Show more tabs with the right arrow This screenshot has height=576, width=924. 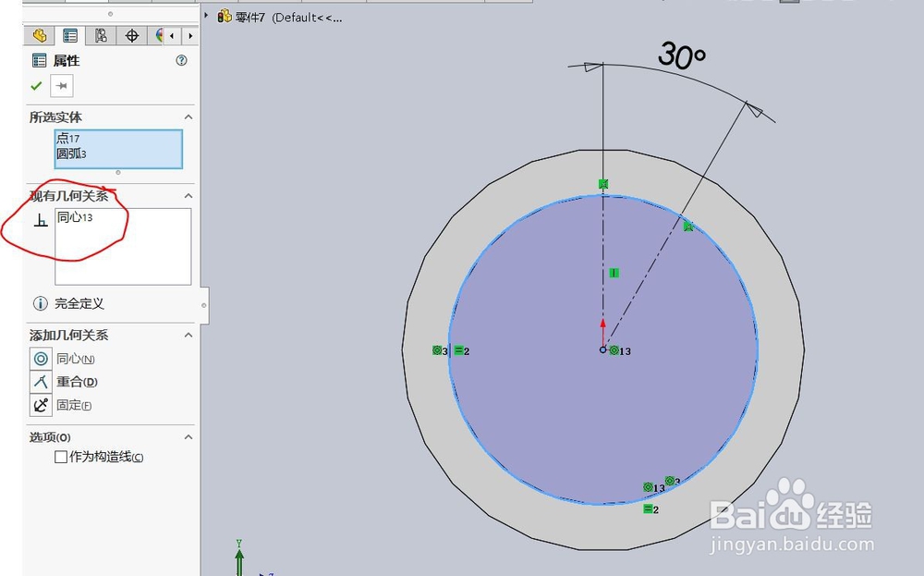pos(189,36)
